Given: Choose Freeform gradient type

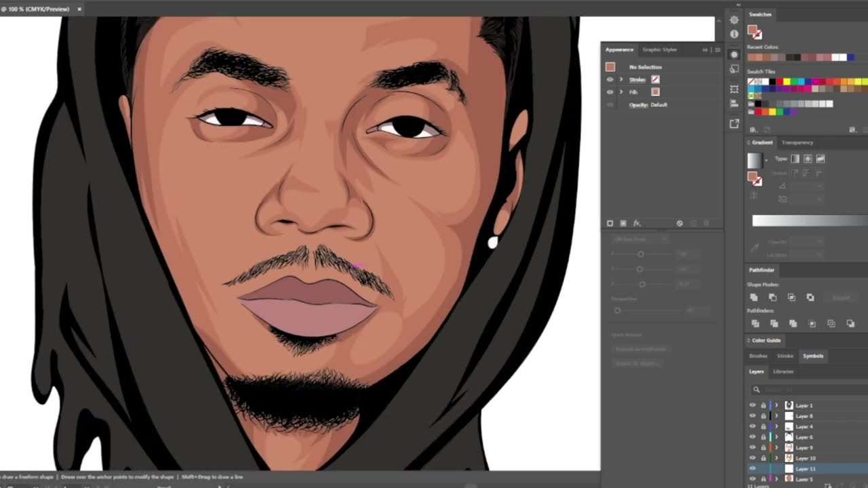Looking at the screenshot, I should [x=821, y=159].
